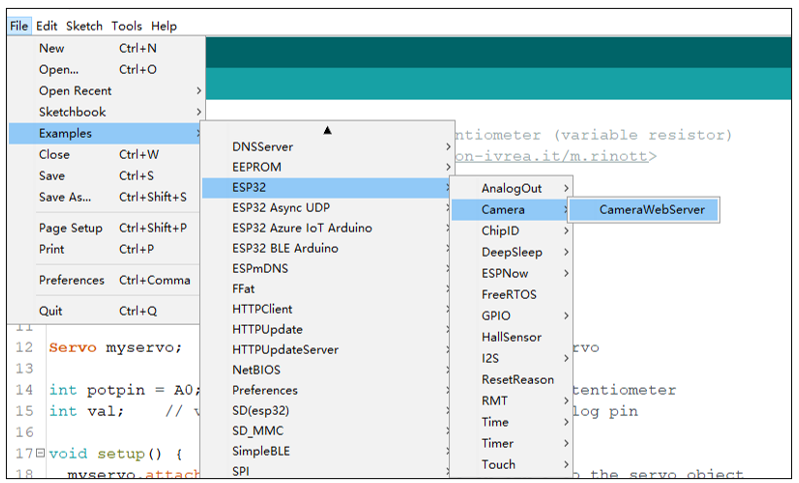Open FreeRTOS example
Screen dimensions: 799x483
click(512, 294)
